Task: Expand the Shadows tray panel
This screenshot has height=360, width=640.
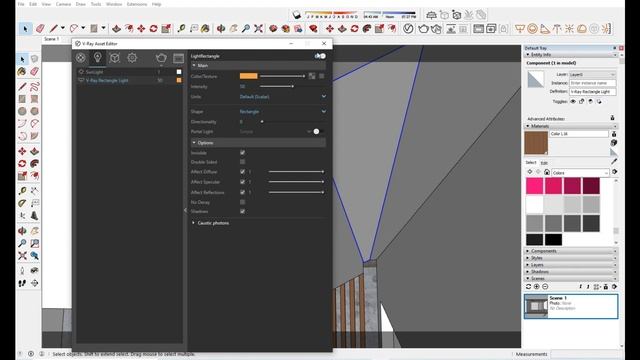Action: click(571, 271)
